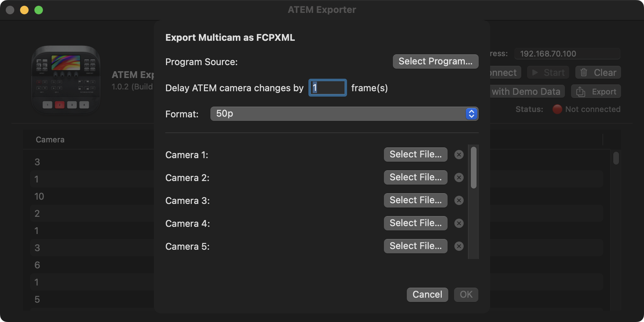
Task: Clear the Camera 2 file selection
Action: click(x=459, y=177)
